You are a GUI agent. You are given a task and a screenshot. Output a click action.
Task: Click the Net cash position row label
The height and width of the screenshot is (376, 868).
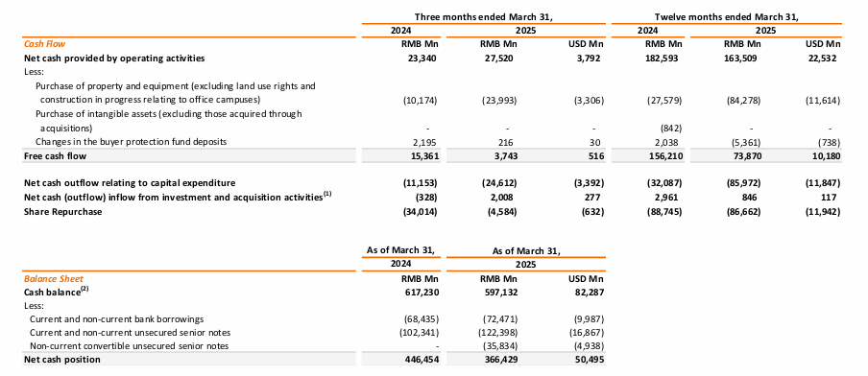[62, 360]
